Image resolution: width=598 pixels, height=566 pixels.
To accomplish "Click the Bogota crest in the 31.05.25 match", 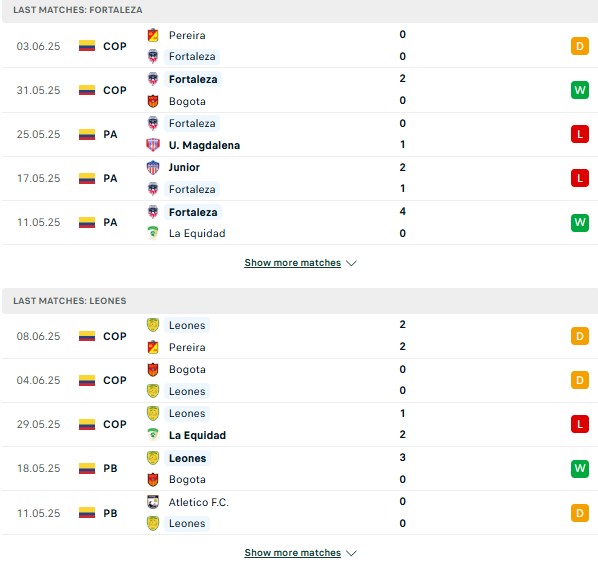I will pos(153,101).
